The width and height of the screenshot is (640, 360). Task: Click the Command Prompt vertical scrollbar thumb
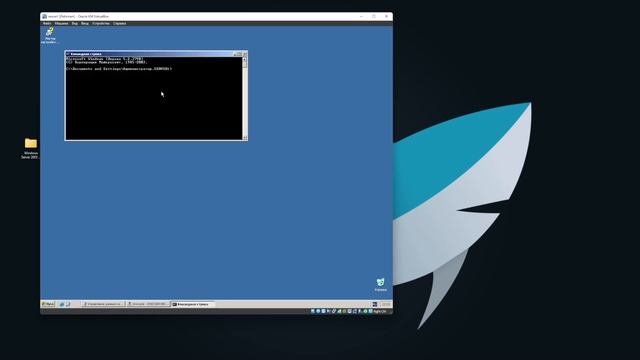tap(244, 64)
